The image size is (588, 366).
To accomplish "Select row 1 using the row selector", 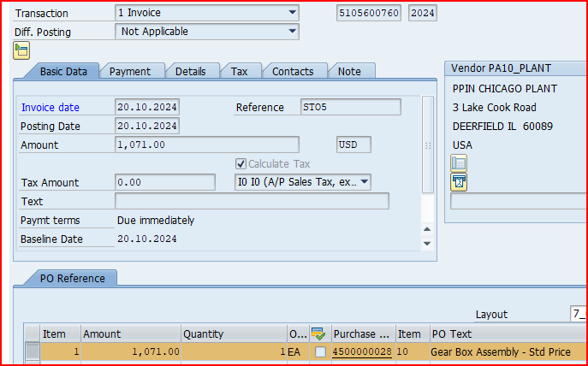I will 32,351.
